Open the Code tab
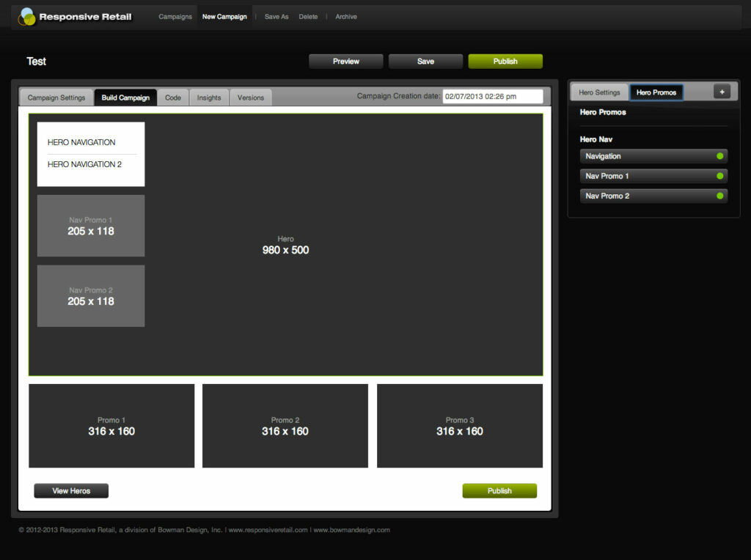Image resolution: width=751 pixels, height=560 pixels. (x=173, y=97)
